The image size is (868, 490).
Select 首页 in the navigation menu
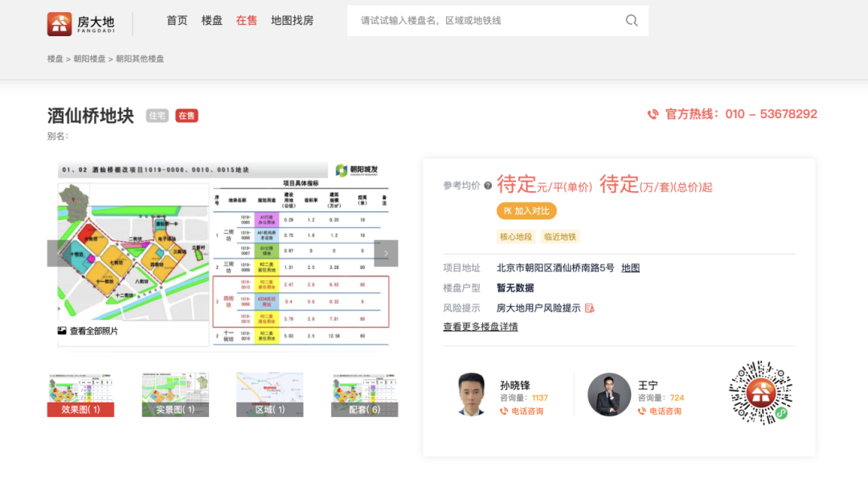click(x=177, y=20)
